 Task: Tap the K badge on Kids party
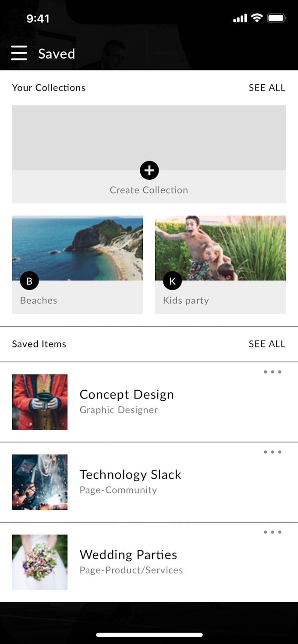point(172,281)
